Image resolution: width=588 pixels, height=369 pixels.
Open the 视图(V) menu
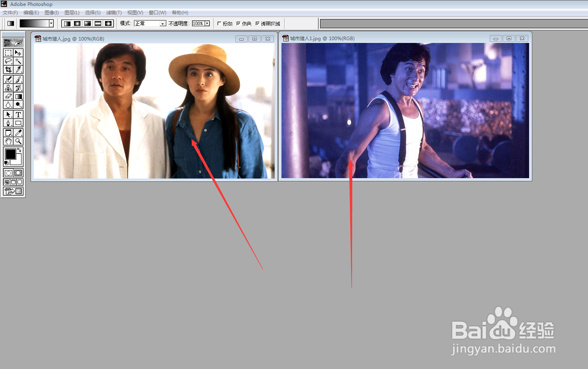pyautogui.click(x=135, y=13)
